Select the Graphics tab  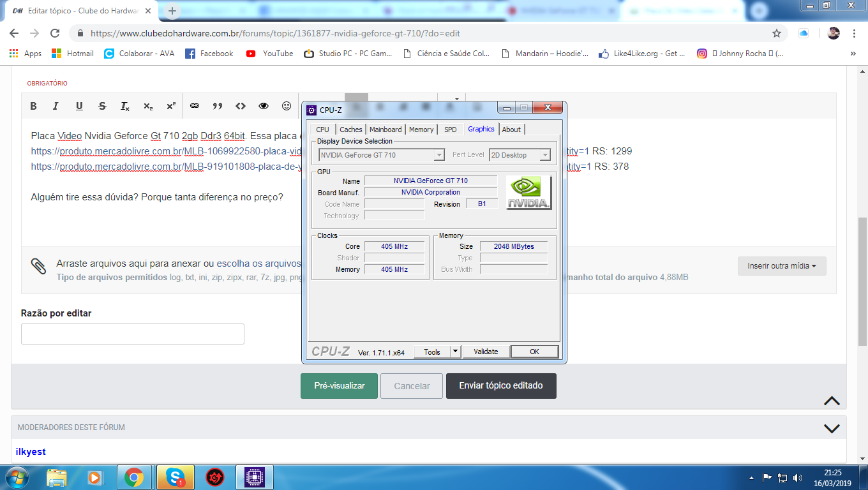point(481,129)
